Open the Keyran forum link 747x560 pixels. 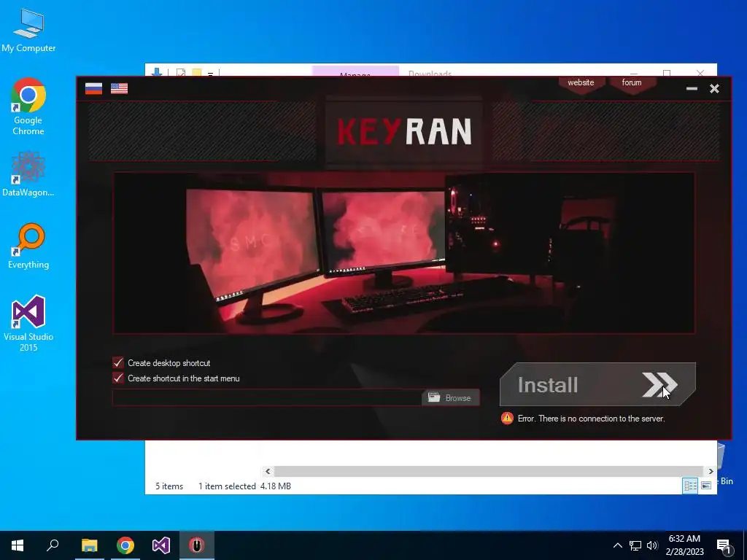632,83
